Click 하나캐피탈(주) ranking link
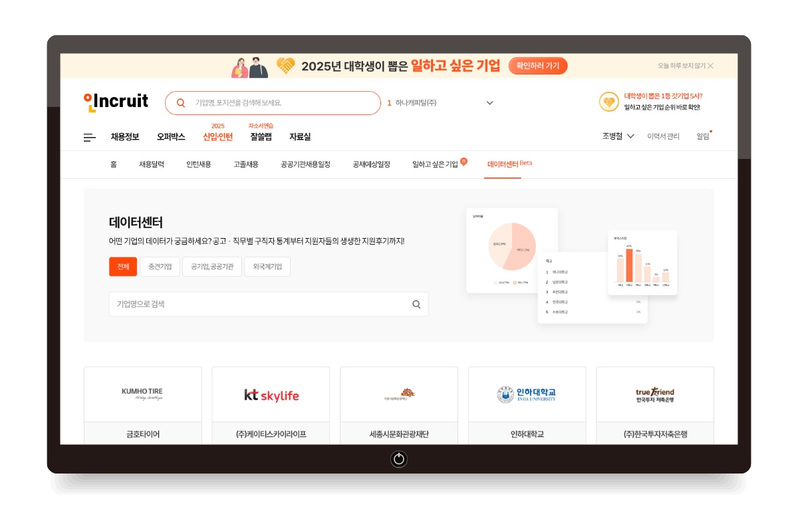 coord(416,103)
